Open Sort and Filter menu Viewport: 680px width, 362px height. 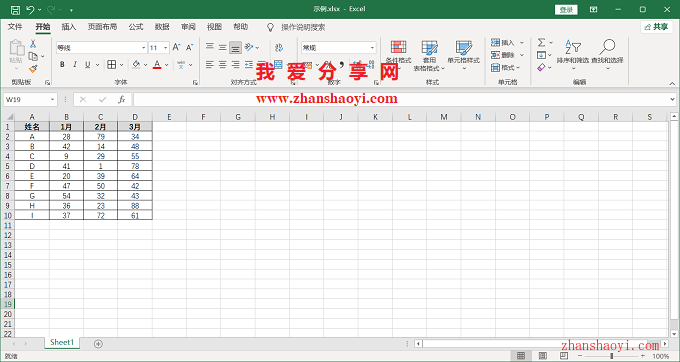click(573, 54)
